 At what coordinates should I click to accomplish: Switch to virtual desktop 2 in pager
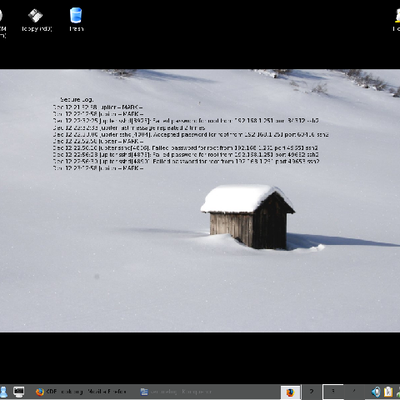(312, 392)
